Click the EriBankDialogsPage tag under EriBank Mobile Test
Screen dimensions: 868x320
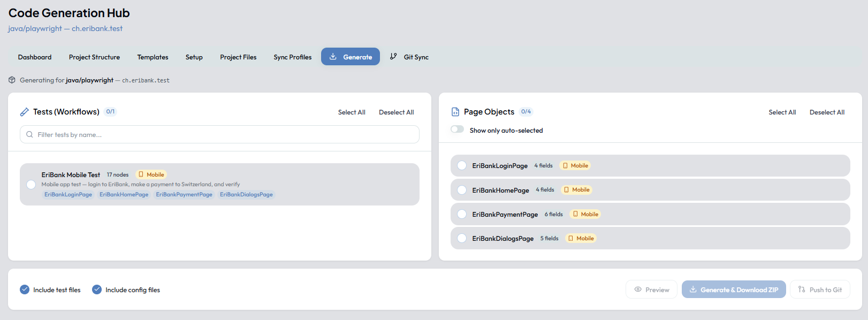click(246, 194)
